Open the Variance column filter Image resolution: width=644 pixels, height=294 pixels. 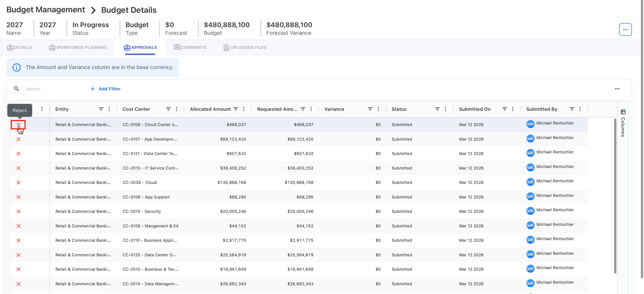370,109
